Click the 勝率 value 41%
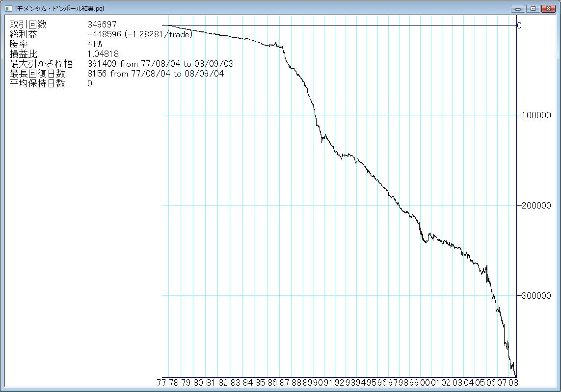The image size is (561, 392). tap(95, 44)
